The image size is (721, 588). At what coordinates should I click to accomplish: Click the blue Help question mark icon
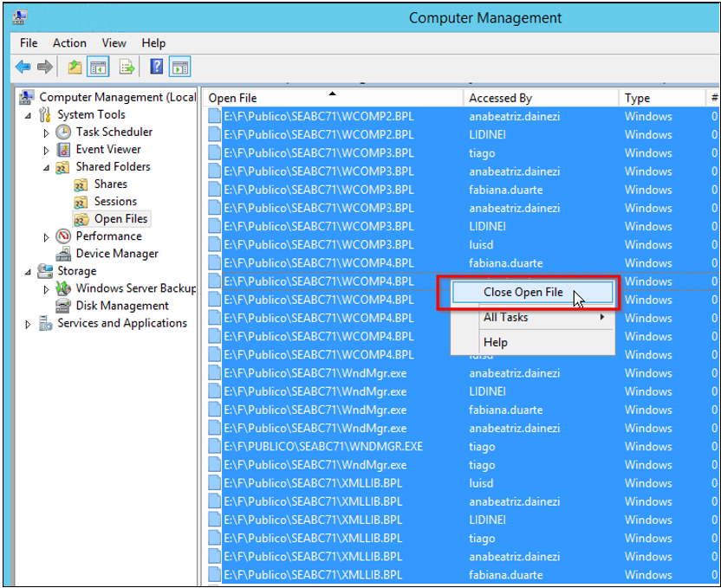[x=157, y=67]
